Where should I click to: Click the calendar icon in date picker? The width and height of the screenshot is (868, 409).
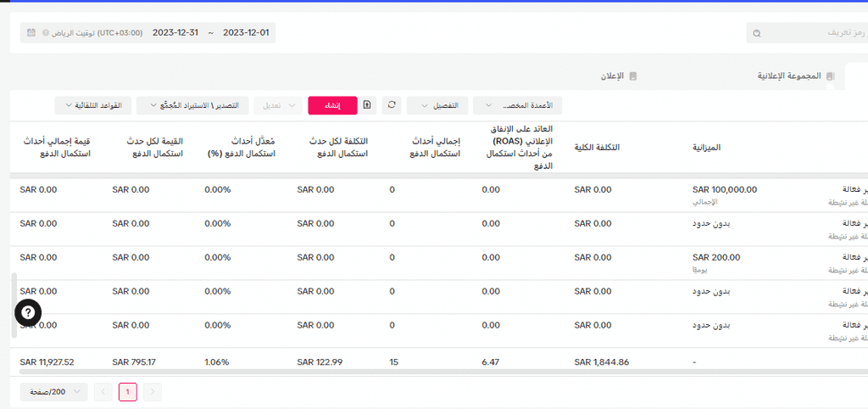(31, 33)
